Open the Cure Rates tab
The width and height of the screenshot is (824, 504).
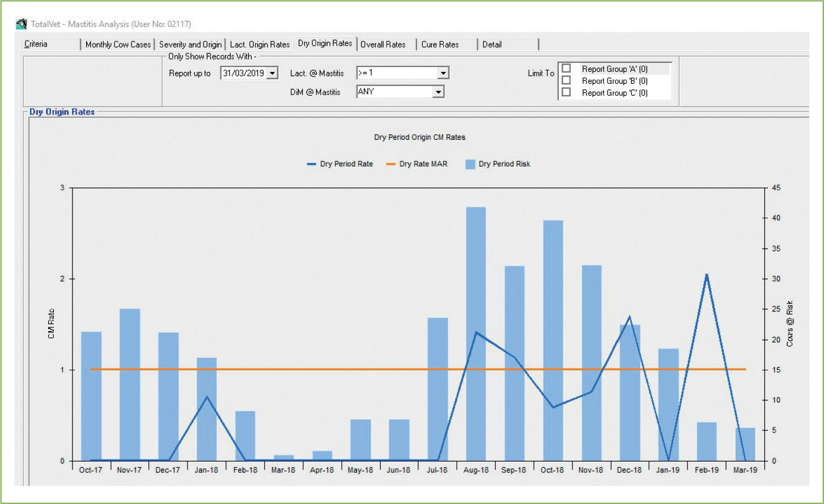click(447, 44)
